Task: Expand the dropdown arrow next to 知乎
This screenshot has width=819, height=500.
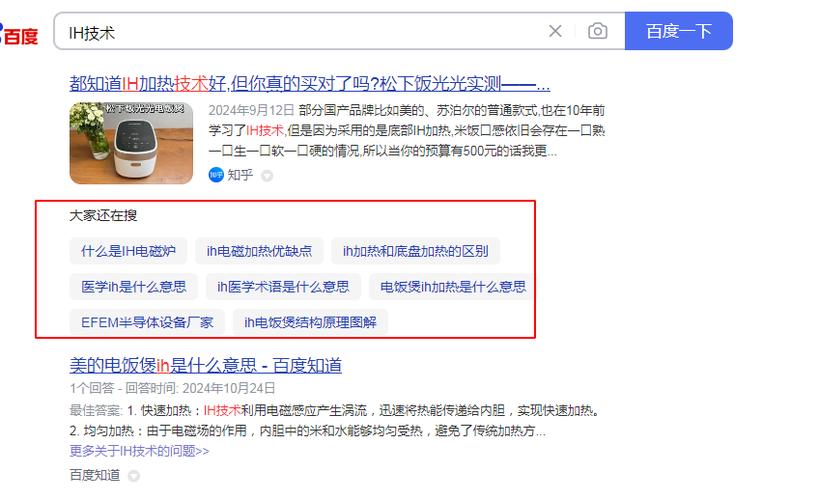Action: [267, 176]
